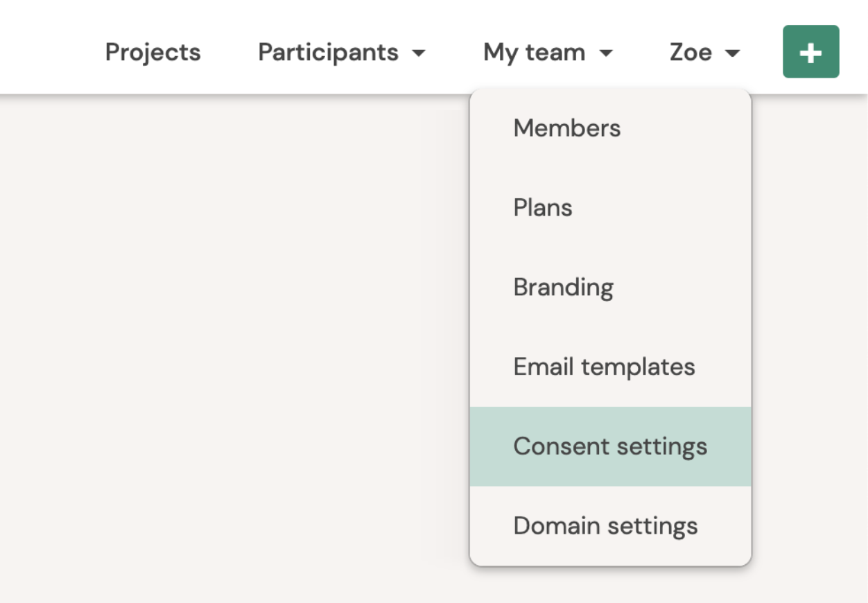Screen dimensions: 868x603
Task: Click the green plus button
Action: pos(810,52)
